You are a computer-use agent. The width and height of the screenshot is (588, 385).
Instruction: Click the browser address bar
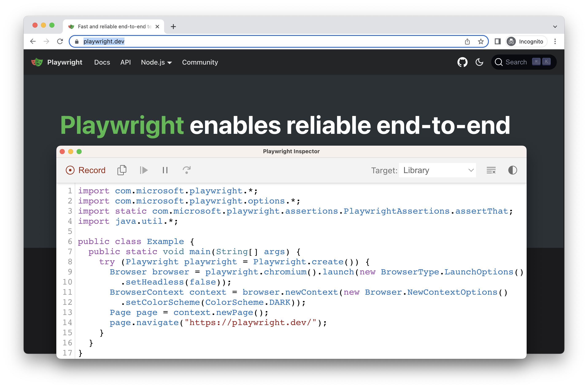[275, 41]
